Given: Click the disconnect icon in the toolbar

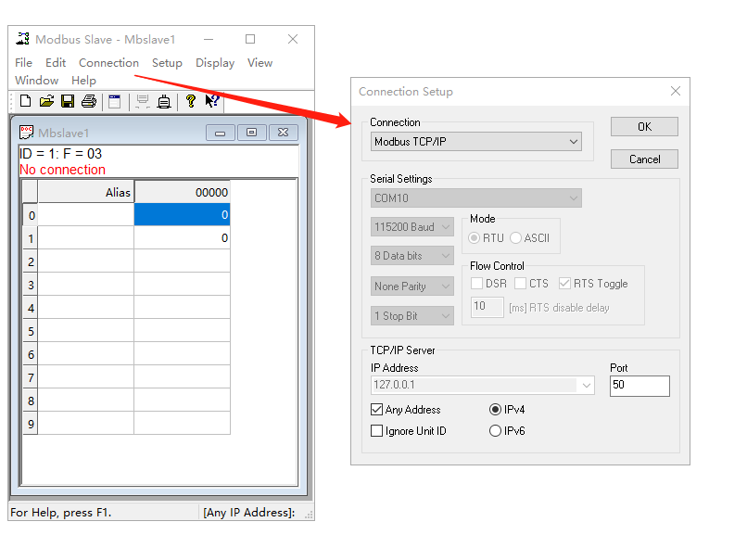Looking at the screenshot, I should 164,101.
